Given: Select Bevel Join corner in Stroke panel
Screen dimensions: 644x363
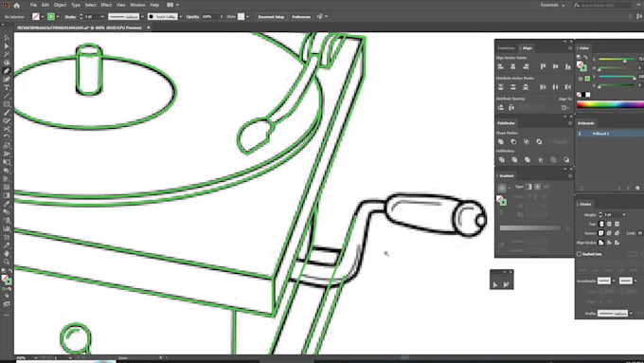Looking at the screenshot, I should [x=617, y=233].
